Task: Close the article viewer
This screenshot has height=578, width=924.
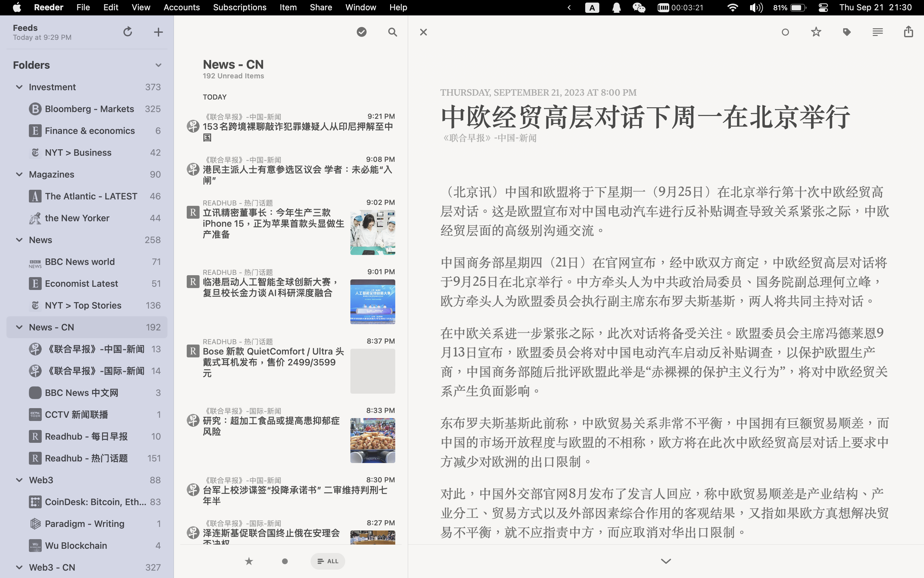Action: click(424, 32)
